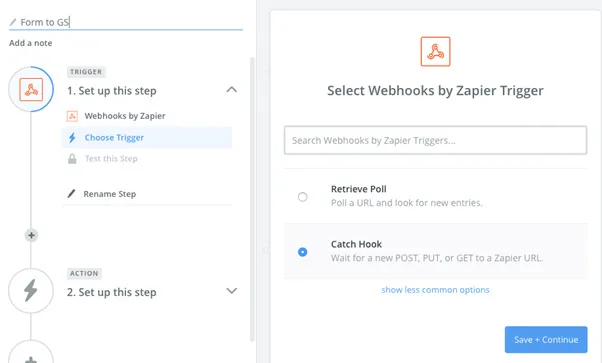Click the small Webhooks by Zapier icon

tap(72, 116)
